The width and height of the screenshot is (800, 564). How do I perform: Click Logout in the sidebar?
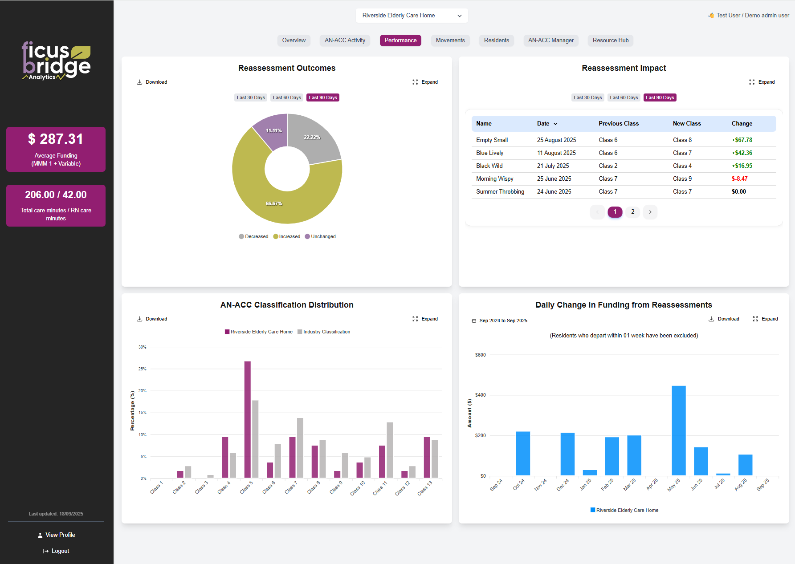click(57, 551)
